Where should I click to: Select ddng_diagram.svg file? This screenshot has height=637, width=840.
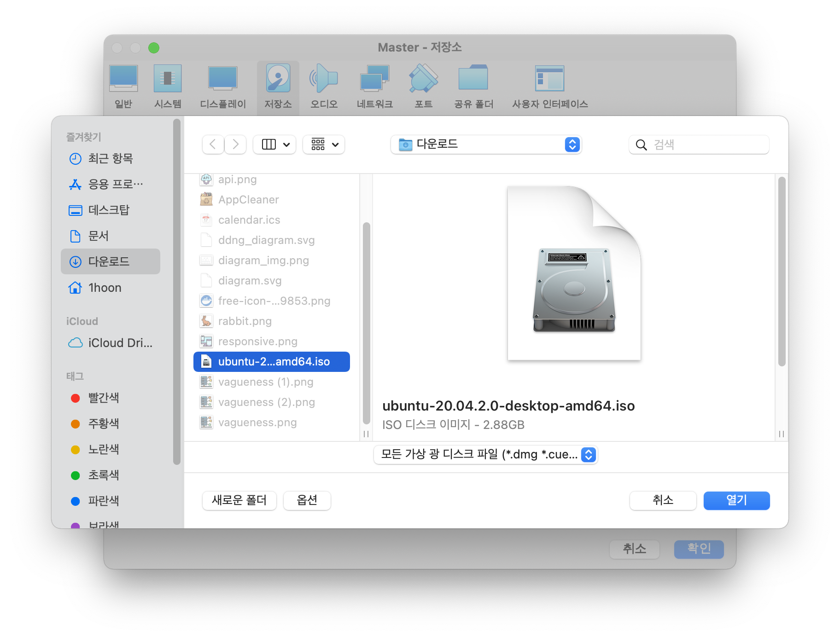coord(272,240)
